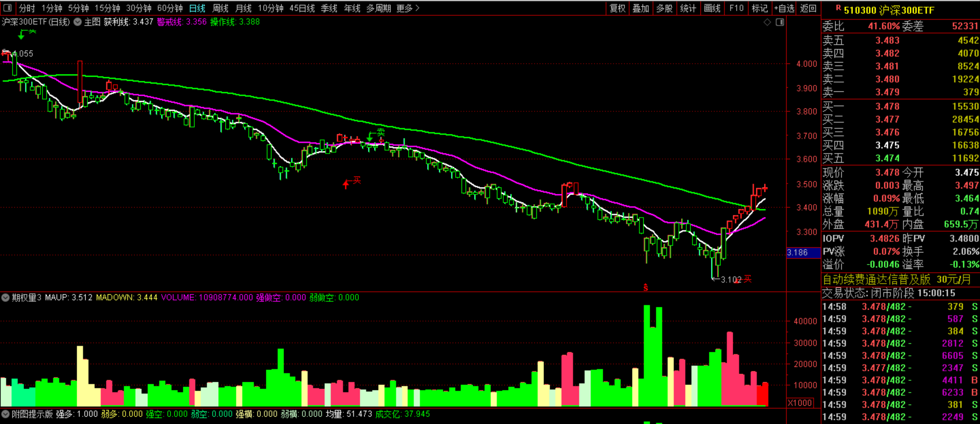Toggle the left sidebar panel icon

7,8
